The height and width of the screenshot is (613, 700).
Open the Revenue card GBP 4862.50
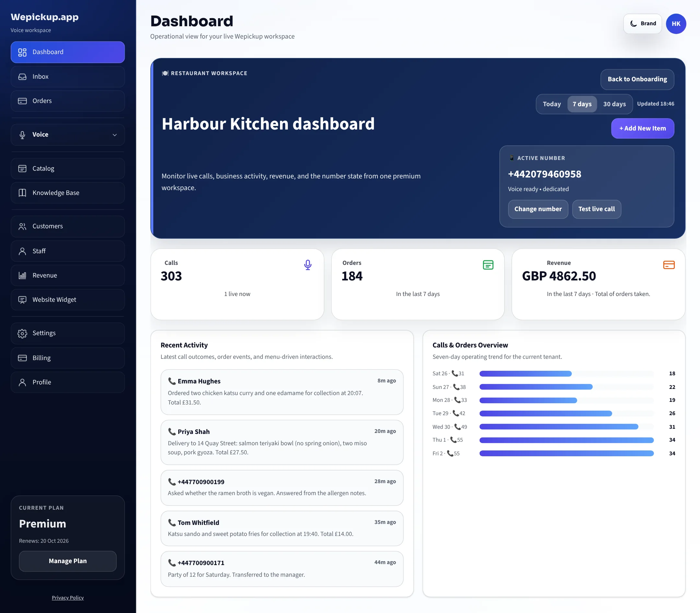tap(598, 284)
